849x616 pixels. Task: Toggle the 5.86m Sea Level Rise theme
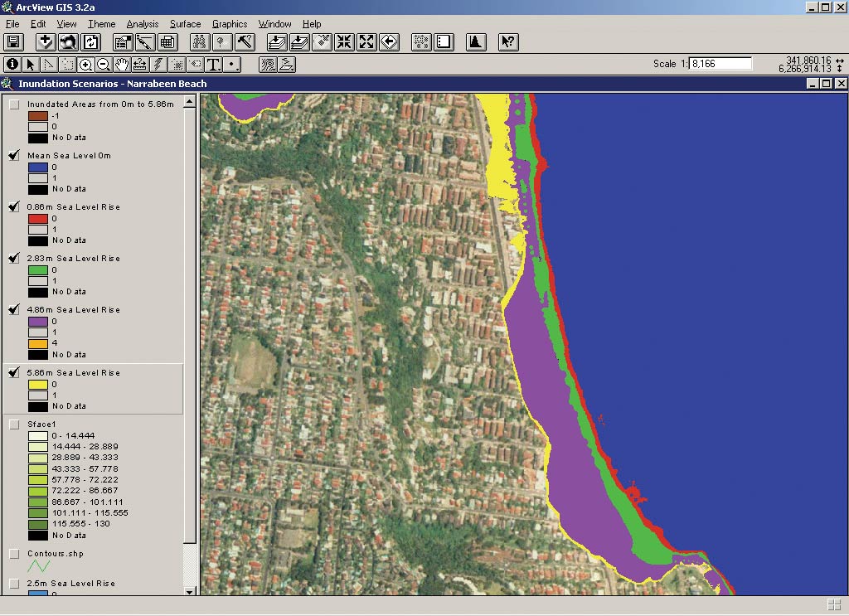[x=14, y=373]
